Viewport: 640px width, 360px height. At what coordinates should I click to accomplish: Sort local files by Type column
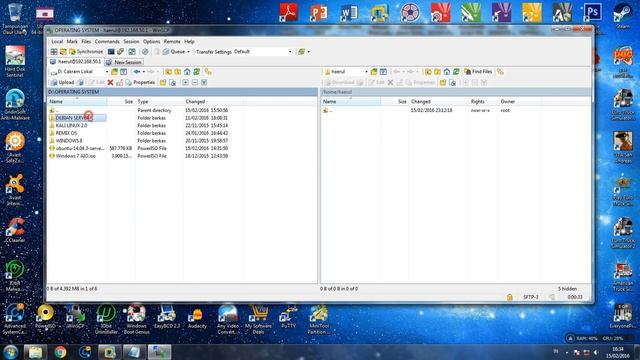point(159,102)
